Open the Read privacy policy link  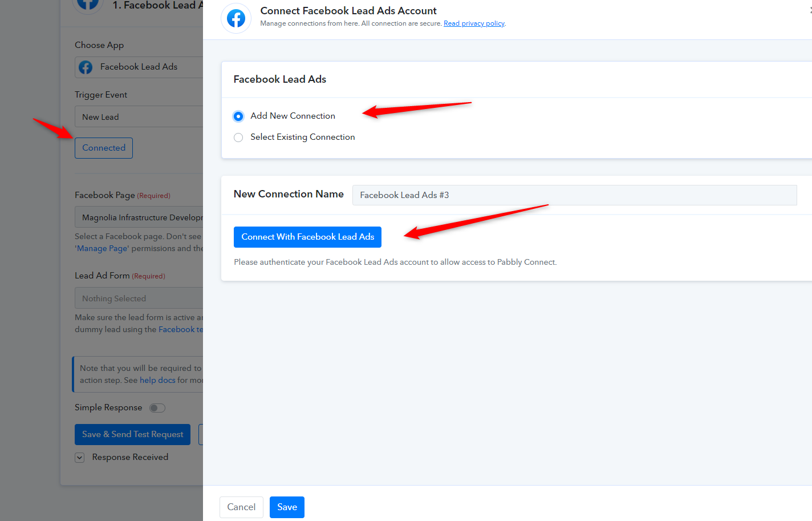tap(474, 23)
